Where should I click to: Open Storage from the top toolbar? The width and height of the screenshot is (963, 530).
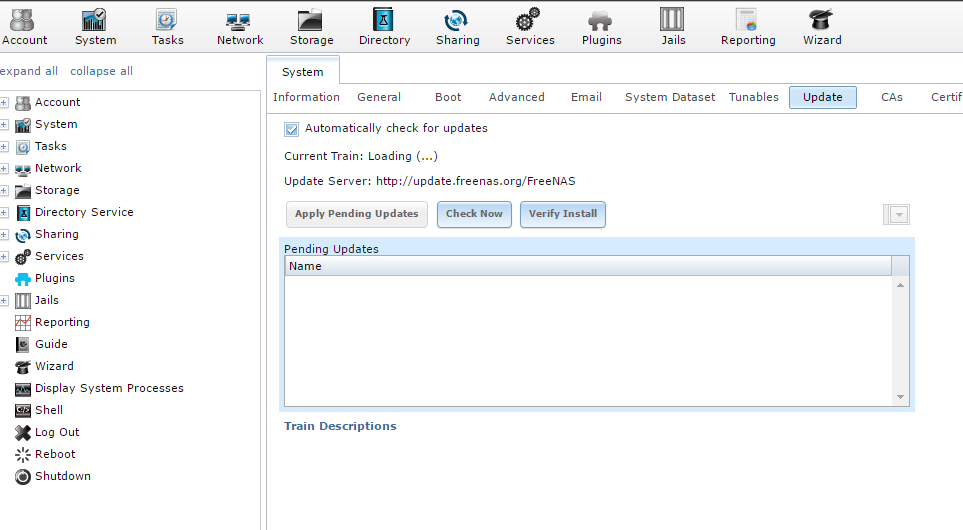point(311,27)
